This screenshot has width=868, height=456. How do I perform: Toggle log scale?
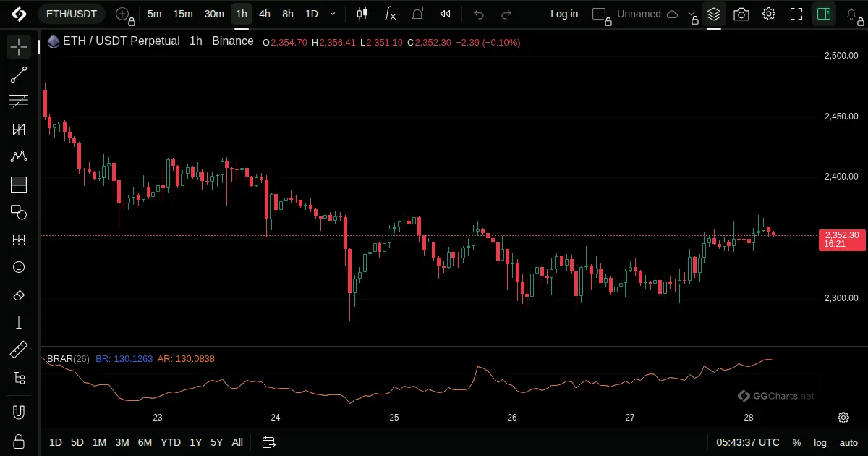[x=820, y=442]
